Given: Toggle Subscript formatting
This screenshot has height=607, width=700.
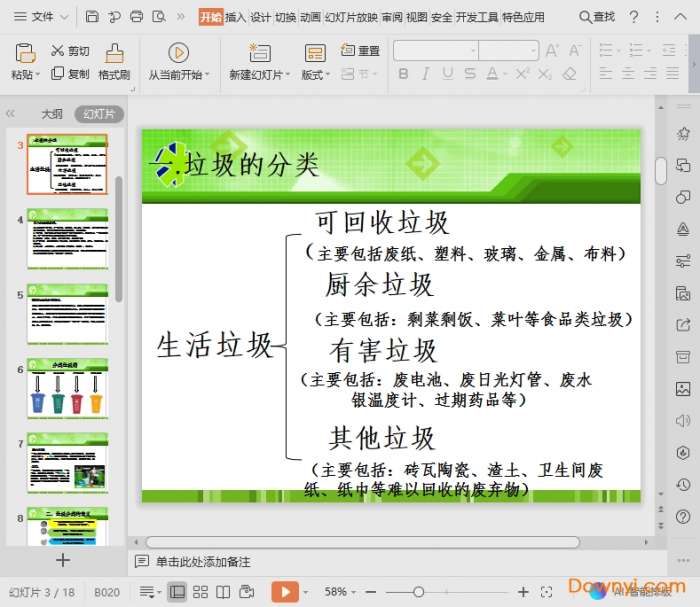Looking at the screenshot, I should pos(545,74).
